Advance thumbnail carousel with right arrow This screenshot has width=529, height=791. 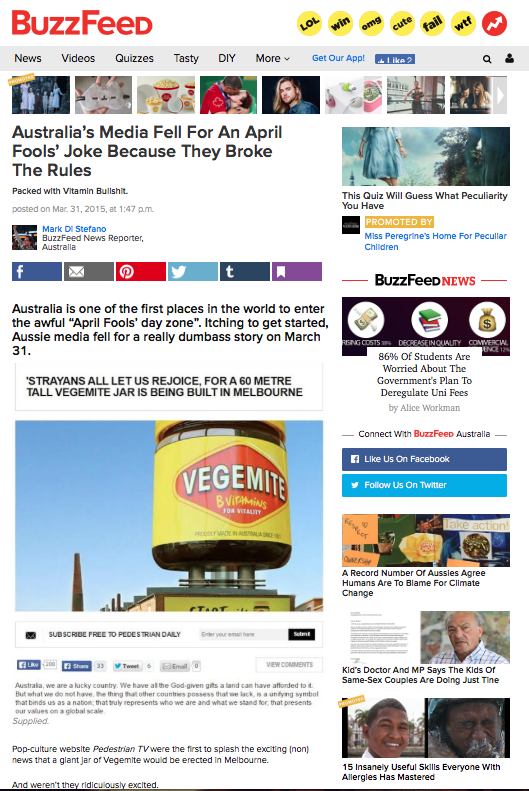pyautogui.click(x=499, y=95)
